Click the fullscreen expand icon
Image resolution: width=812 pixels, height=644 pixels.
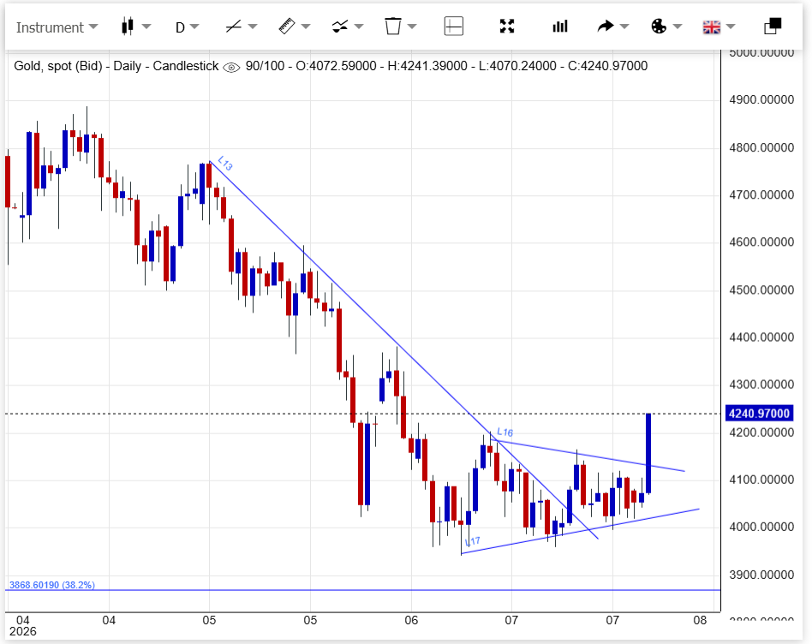(x=507, y=26)
